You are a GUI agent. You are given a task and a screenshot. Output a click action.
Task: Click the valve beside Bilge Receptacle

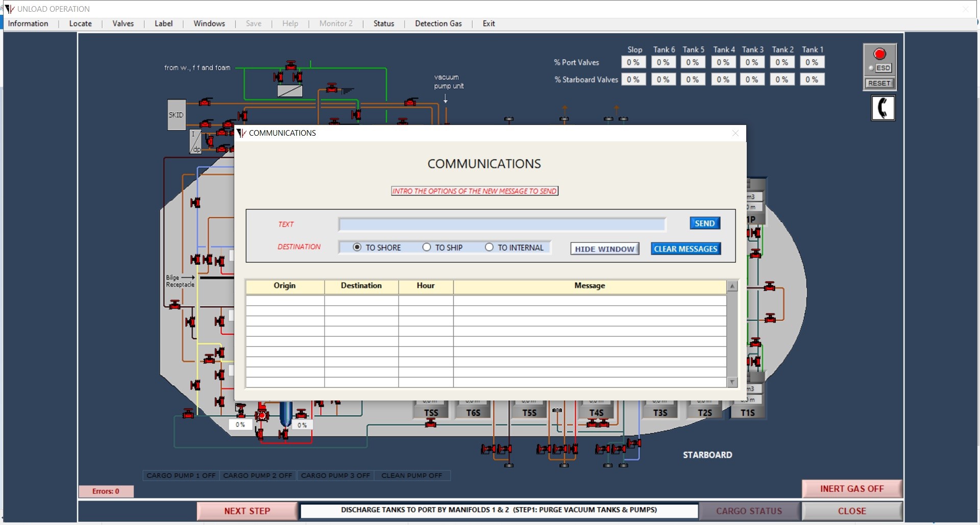click(175, 305)
